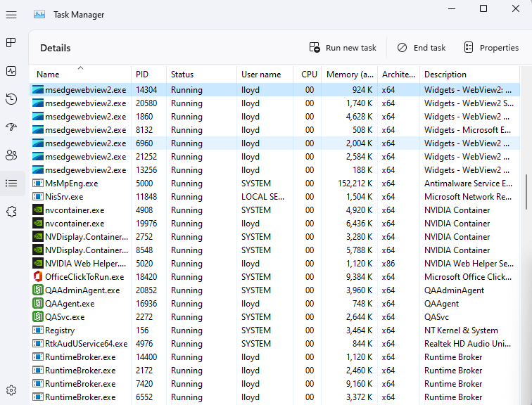Switch to Startup apps page
The width and height of the screenshot is (532, 405).
click(x=11, y=127)
